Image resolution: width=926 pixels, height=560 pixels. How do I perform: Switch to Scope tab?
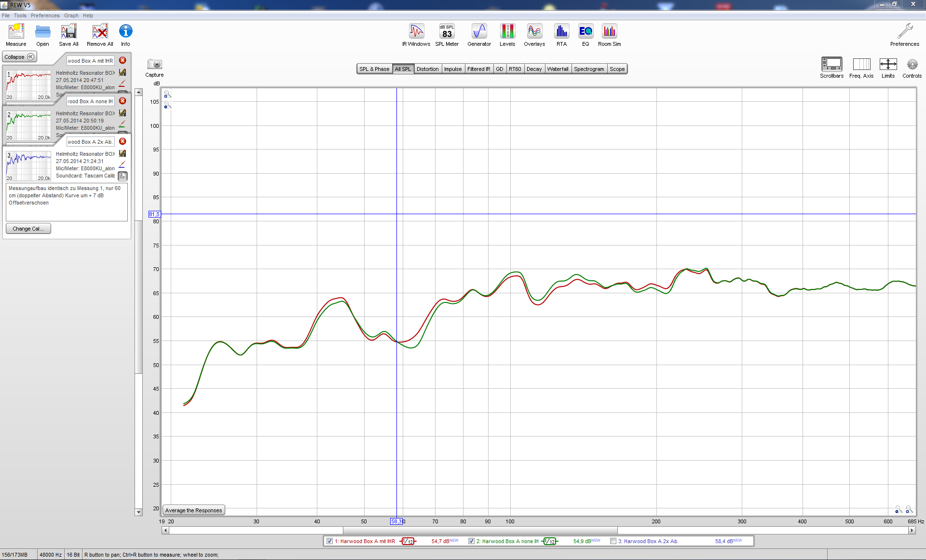point(617,69)
